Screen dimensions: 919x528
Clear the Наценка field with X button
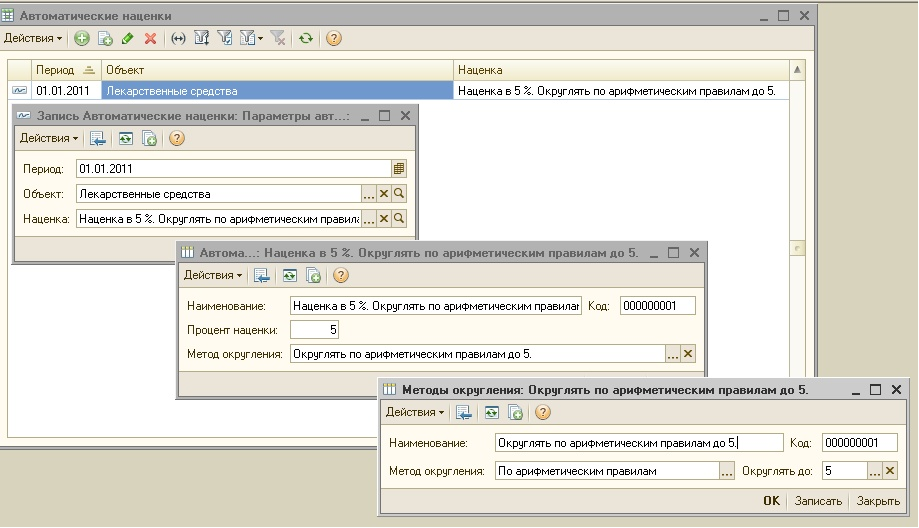[383, 219]
